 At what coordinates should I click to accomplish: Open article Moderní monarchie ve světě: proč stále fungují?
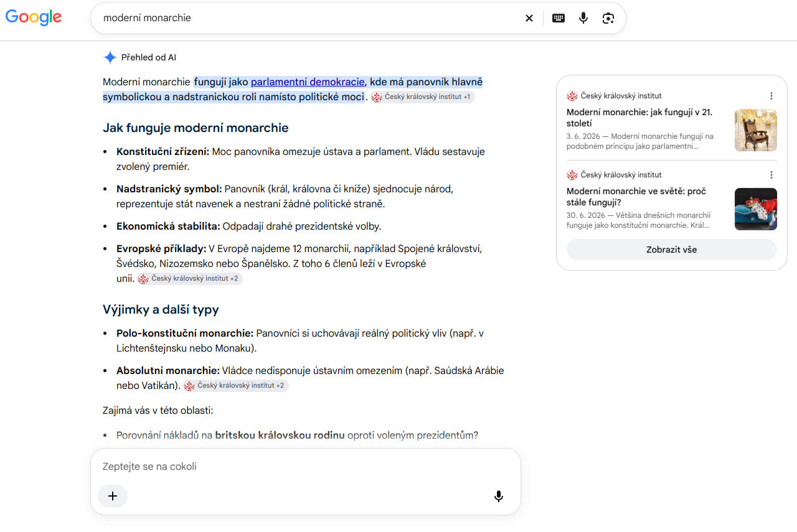tap(636, 197)
